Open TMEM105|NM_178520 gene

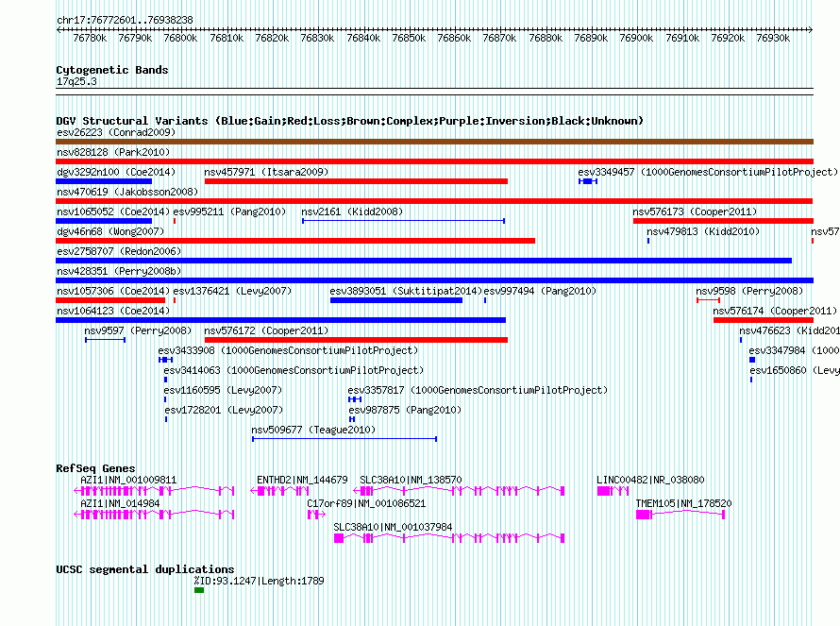[x=683, y=503]
